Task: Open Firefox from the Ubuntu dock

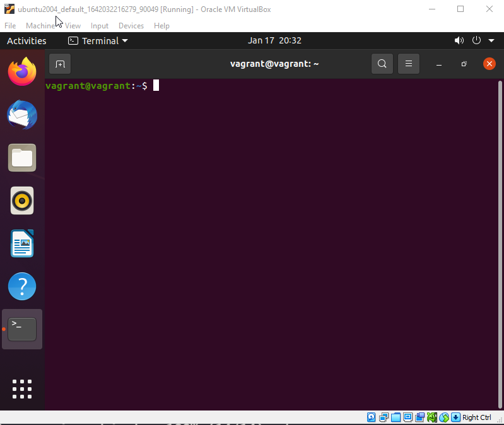Action: click(22, 72)
